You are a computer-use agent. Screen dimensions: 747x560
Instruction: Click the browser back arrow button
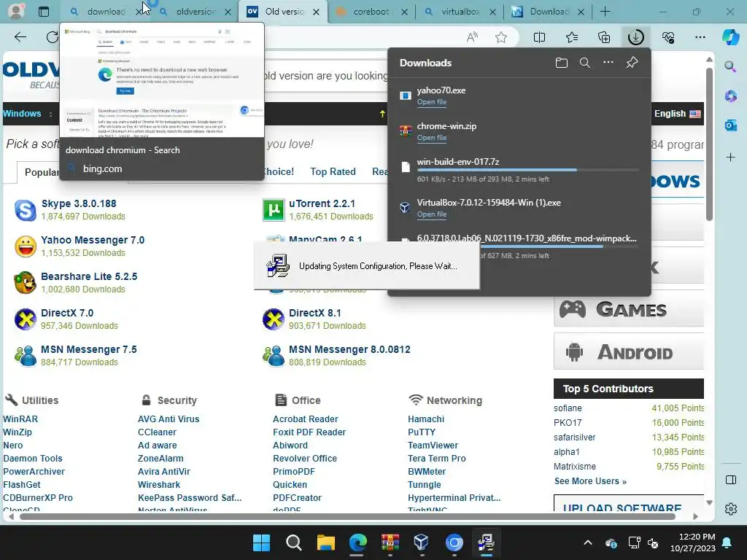(20, 37)
